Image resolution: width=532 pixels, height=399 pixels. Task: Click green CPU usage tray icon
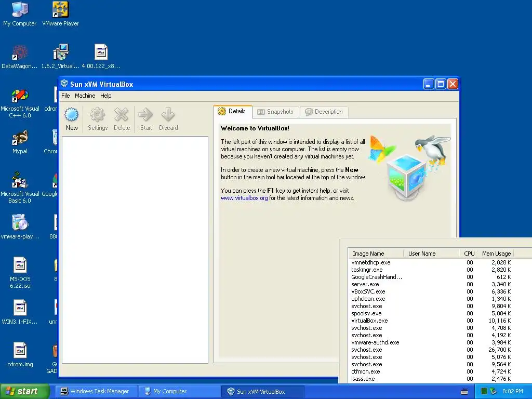pyautogui.click(x=484, y=391)
